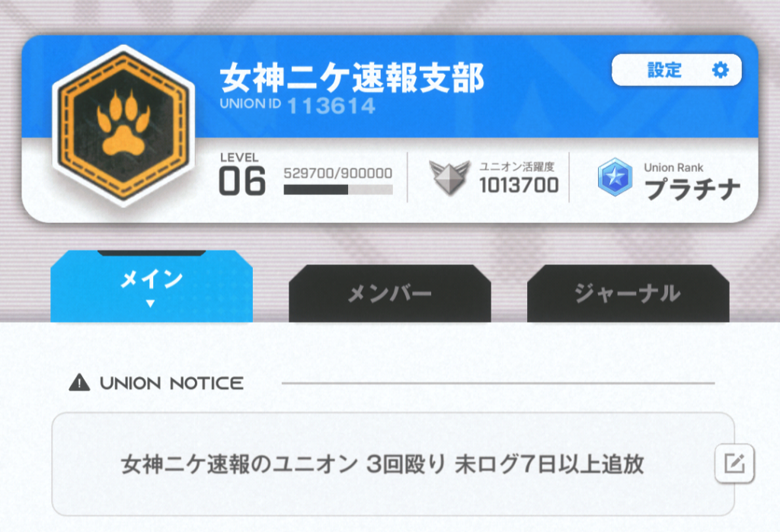Viewport: 780px width, 532px height.
Task: Click the warning triangle beside UNION NOTICE
Action: point(79,383)
